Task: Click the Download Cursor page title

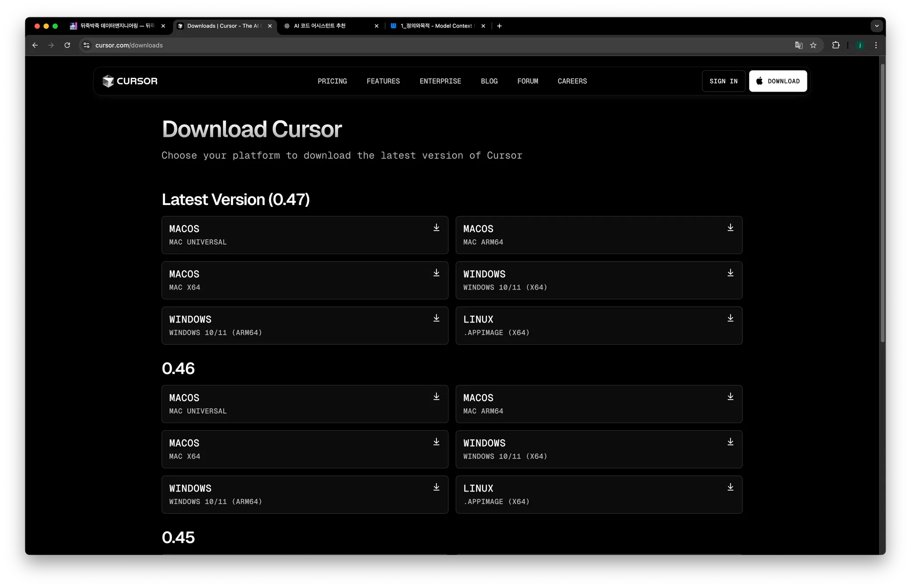Action: pos(252,129)
